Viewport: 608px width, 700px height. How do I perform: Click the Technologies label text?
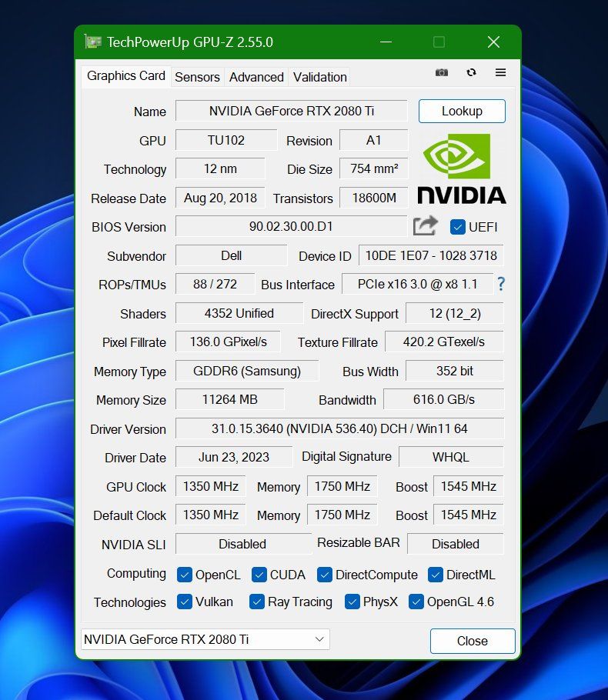point(129,602)
